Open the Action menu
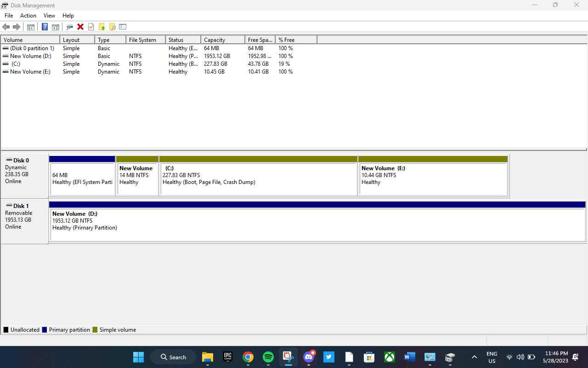Image resolution: width=588 pixels, height=368 pixels. [x=28, y=15]
